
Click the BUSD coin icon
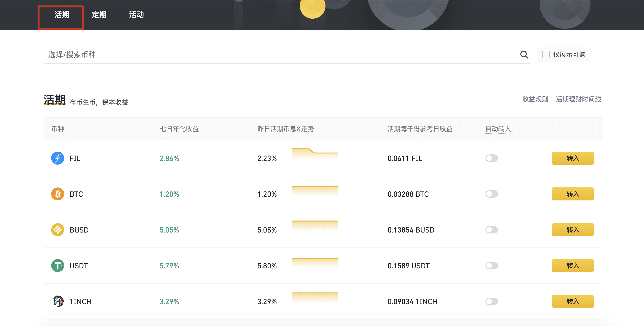(58, 230)
